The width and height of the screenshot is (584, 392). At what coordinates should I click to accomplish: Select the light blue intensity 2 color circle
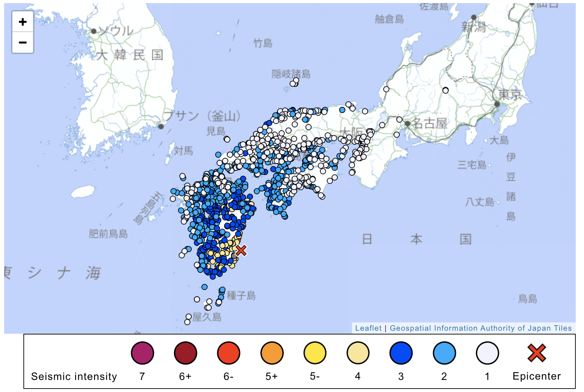tap(444, 352)
